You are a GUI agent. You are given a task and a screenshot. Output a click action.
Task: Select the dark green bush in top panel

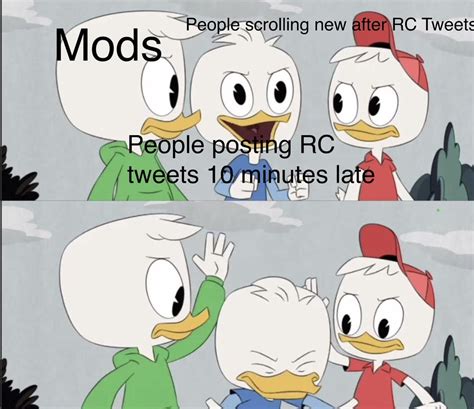tap(445, 167)
